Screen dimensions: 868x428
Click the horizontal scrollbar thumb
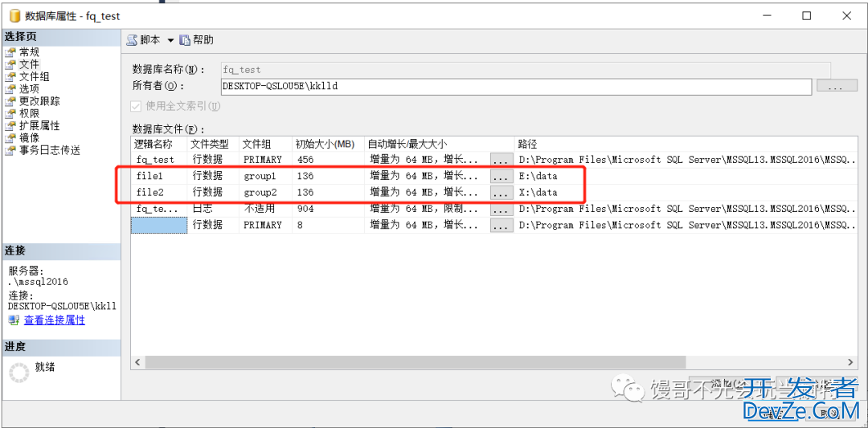click(x=416, y=362)
